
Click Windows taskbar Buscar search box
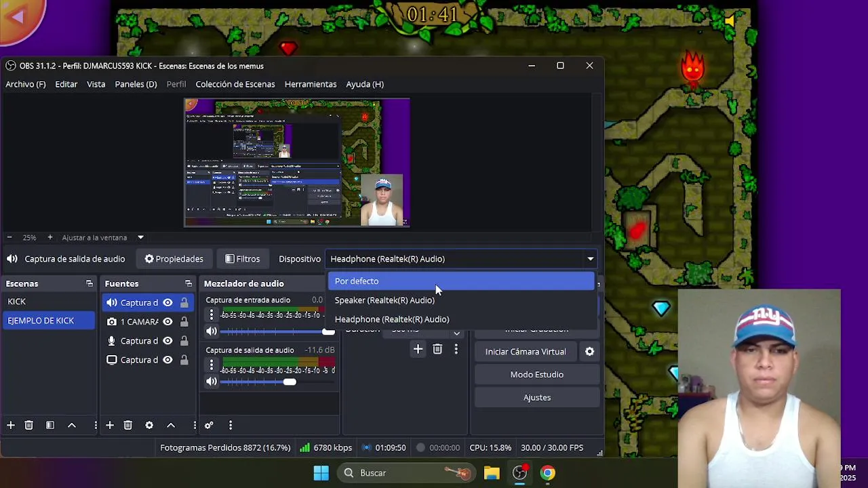coord(407,473)
